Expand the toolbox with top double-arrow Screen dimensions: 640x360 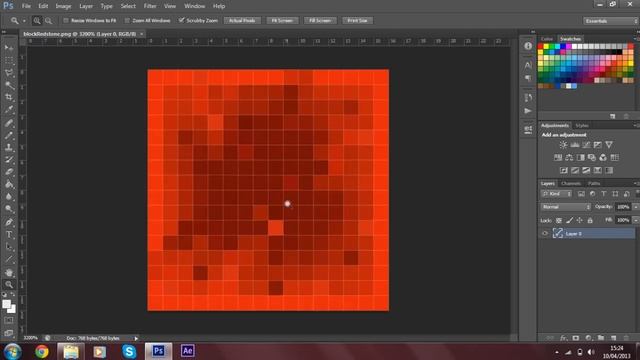tap(4, 32)
